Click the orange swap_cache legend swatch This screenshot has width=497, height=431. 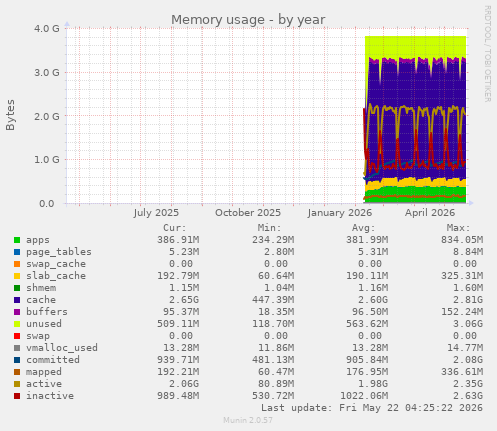pos(17,264)
